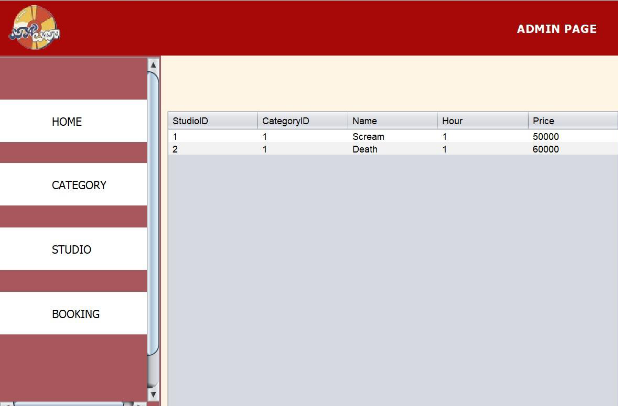
Task: Click the studio logo in the header
Action: (36, 27)
